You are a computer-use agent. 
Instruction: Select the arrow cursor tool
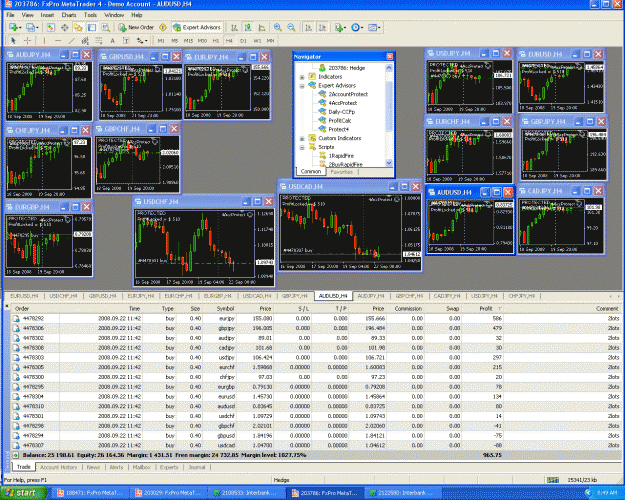pos(13,41)
